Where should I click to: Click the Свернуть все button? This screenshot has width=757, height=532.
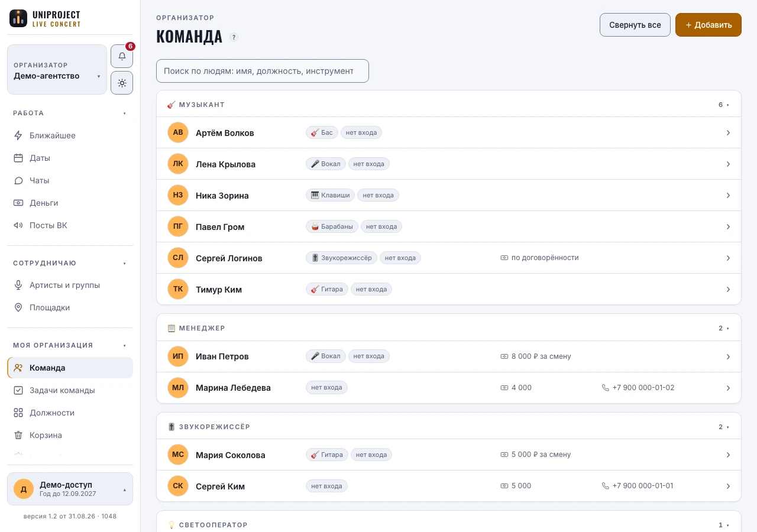point(635,25)
